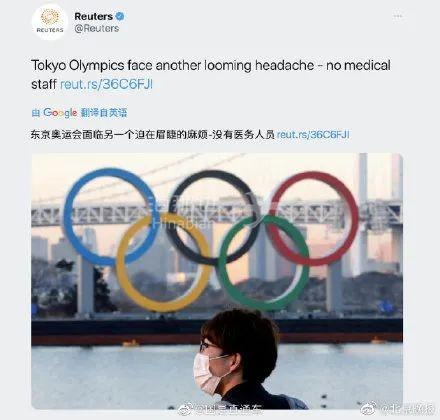The image size is (440, 420).
Task: Click the Weibo watermark logo at bottom right
Action: 369,408
